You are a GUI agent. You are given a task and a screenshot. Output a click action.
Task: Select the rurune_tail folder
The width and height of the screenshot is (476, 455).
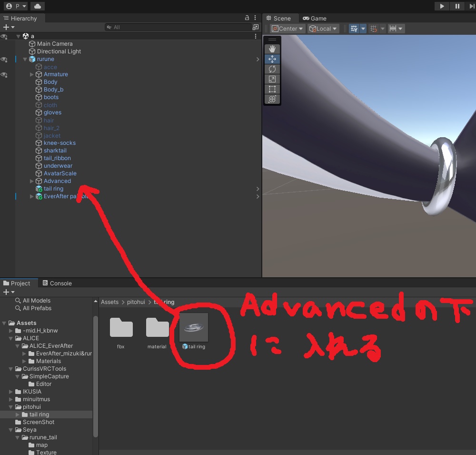(x=43, y=437)
